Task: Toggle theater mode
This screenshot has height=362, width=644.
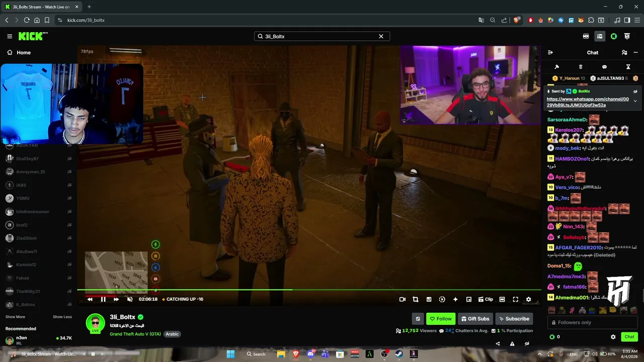Action: (x=502, y=299)
